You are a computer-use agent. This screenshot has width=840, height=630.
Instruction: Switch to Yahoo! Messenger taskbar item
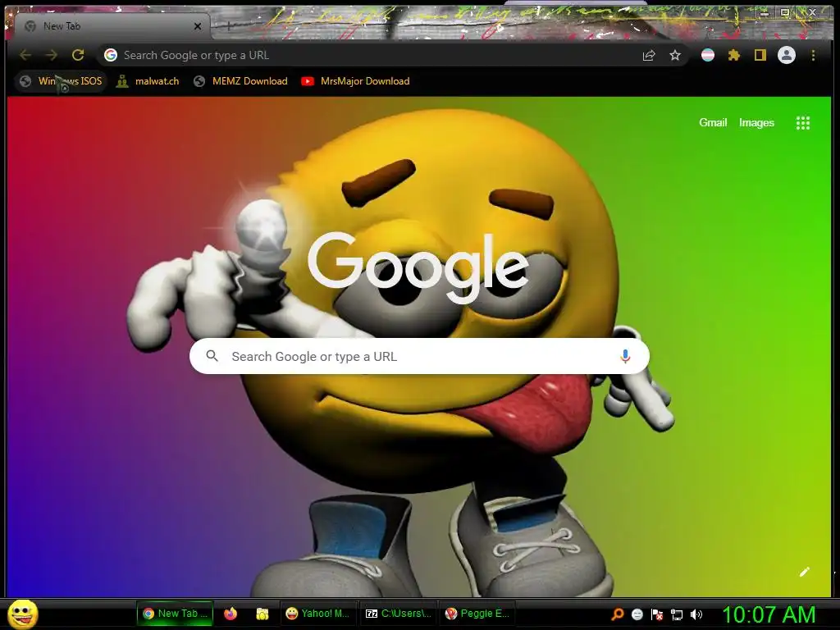tap(317, 614)
